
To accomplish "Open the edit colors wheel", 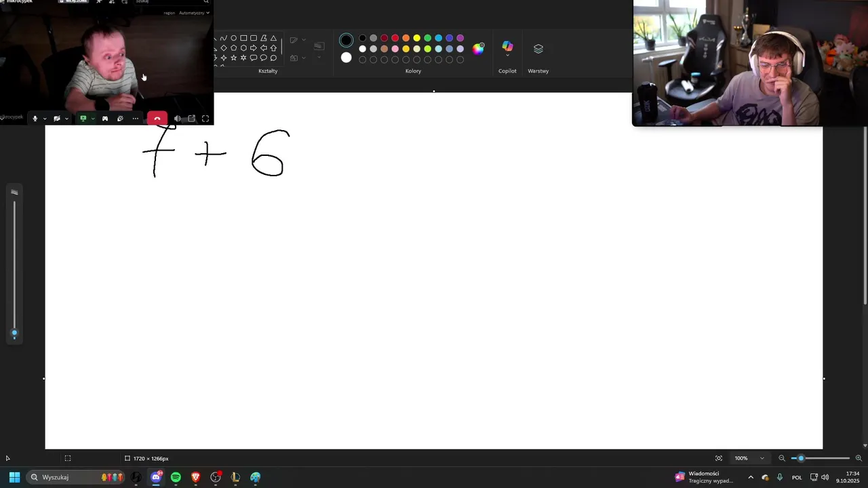I will point(479,48).
